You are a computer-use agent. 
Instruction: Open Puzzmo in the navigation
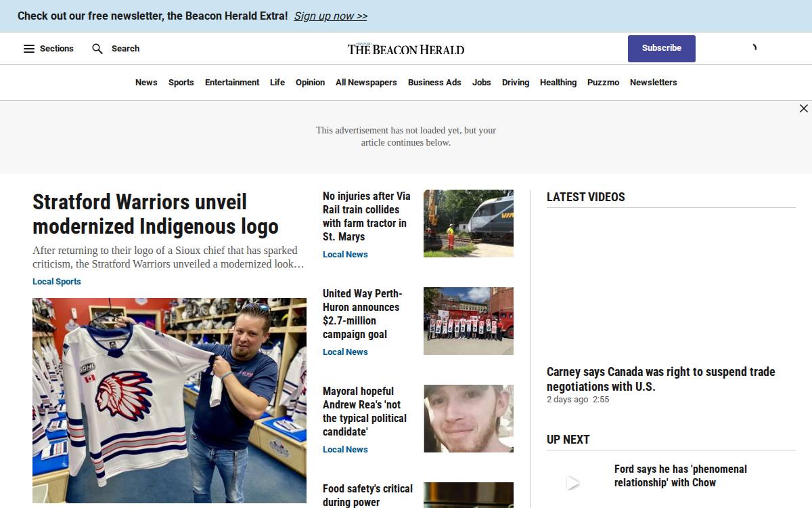(604, 83)
